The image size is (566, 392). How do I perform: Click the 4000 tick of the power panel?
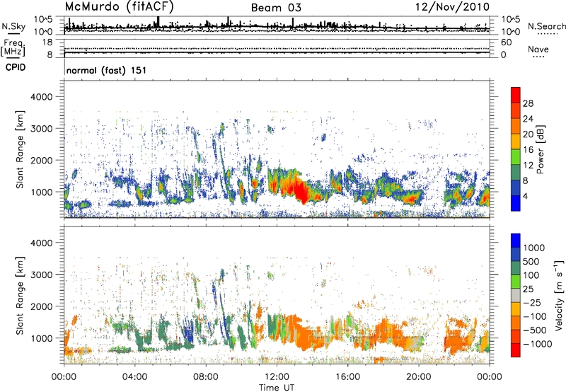pyautogui.click(x=43, y=97)
